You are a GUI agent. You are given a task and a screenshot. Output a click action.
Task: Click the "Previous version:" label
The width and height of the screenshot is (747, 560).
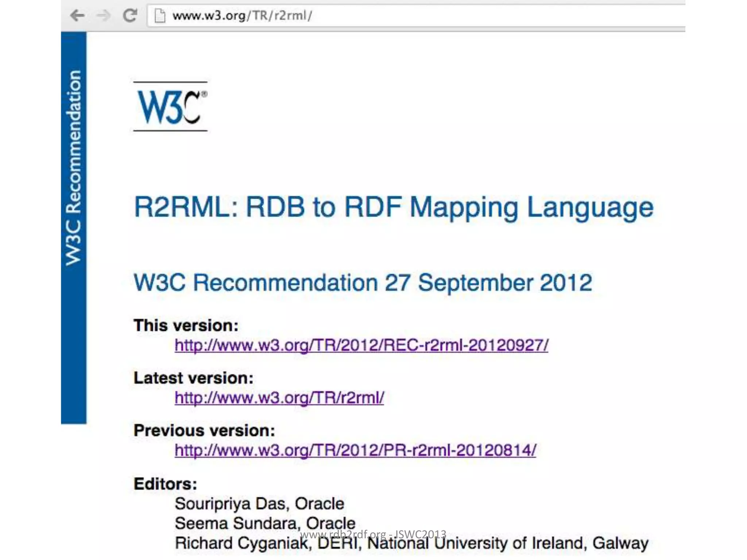tap(204, 430)
